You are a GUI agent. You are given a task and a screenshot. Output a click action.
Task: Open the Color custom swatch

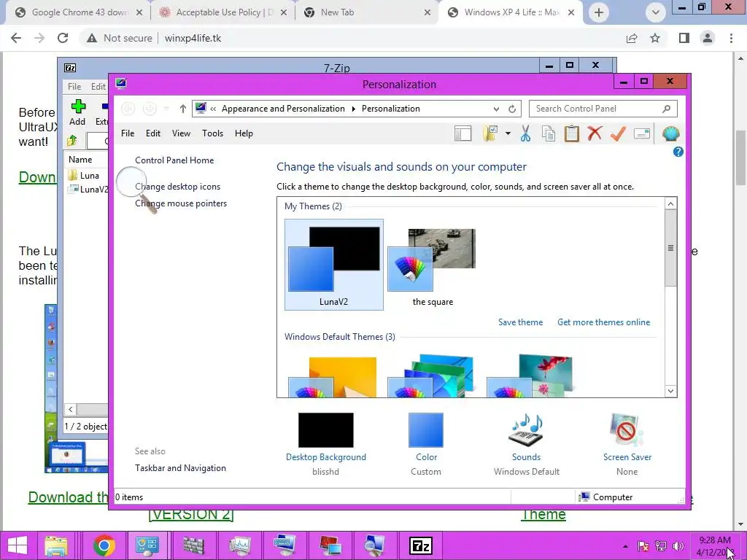pos(426,430)
